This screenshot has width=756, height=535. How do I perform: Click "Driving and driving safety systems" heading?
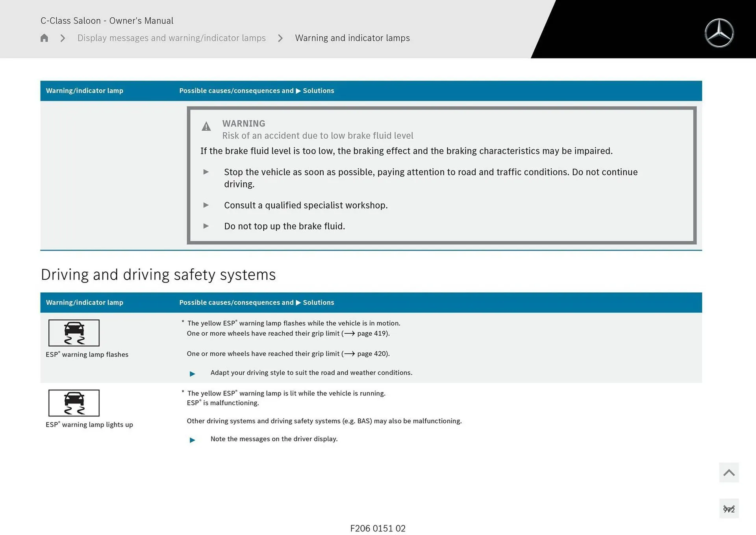point(158,275)
